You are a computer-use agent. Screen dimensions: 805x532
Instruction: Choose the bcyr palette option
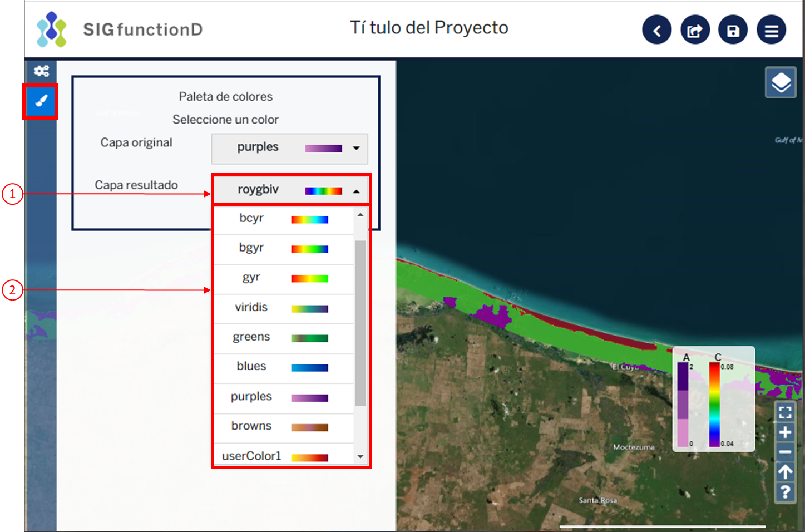pos(284,219)
